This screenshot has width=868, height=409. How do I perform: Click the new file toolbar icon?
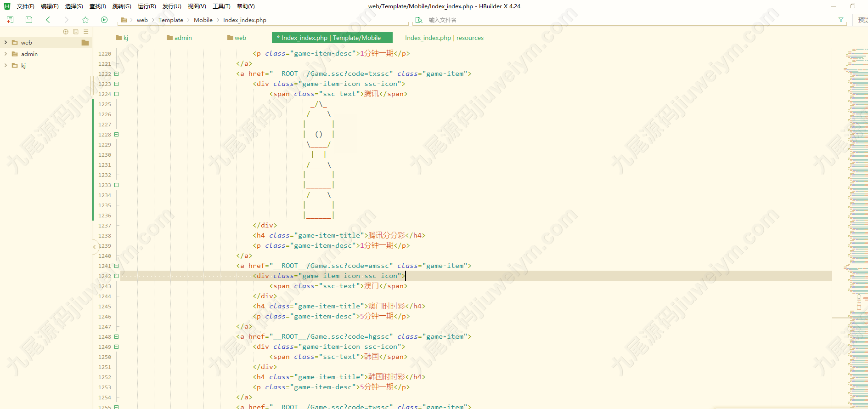[10, 20]
